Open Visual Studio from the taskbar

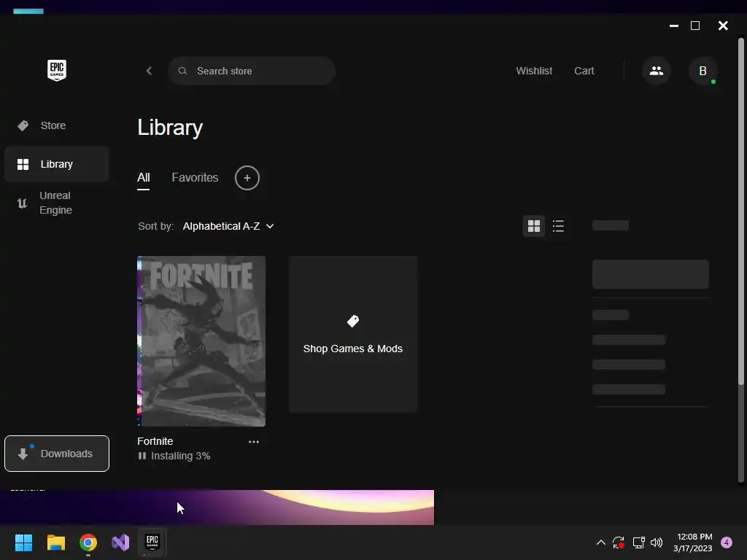coord(120,542)
